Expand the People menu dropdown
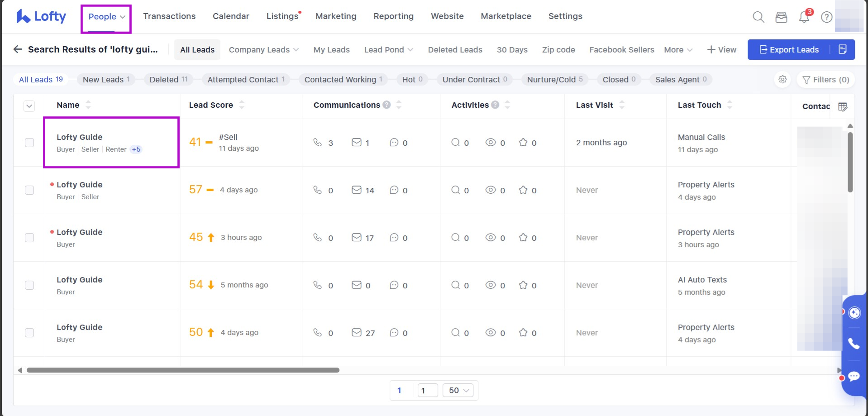Image resolution: width=868 pixels, height=416 pixels. point(106,17)
